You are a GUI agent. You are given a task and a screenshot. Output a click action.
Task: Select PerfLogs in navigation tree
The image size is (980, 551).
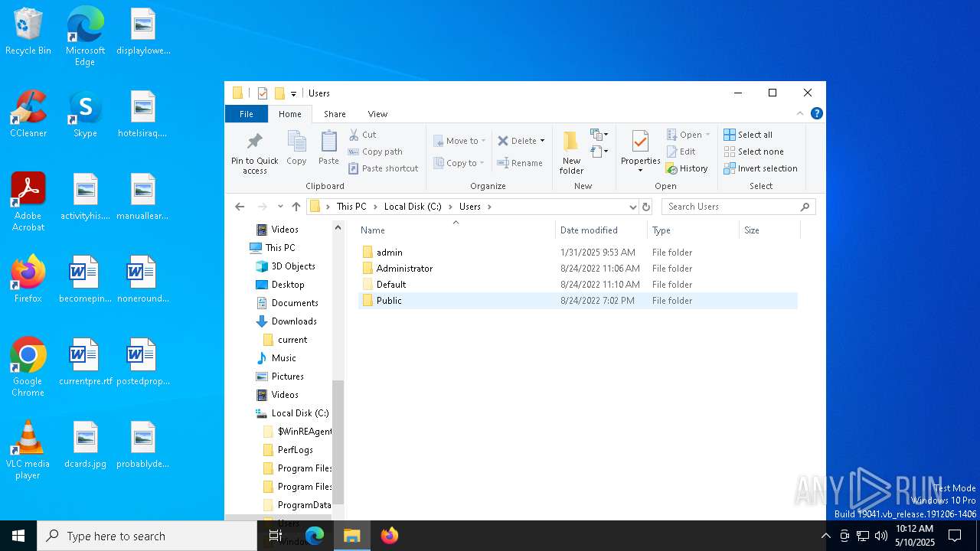point(295,450)
